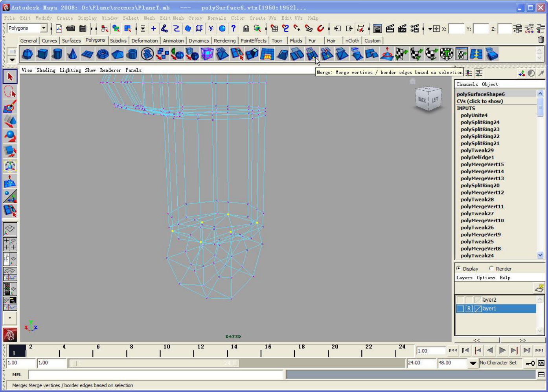Toggle visibility box of layer1
Screen dimensions: 548x392
pos(460,309)
